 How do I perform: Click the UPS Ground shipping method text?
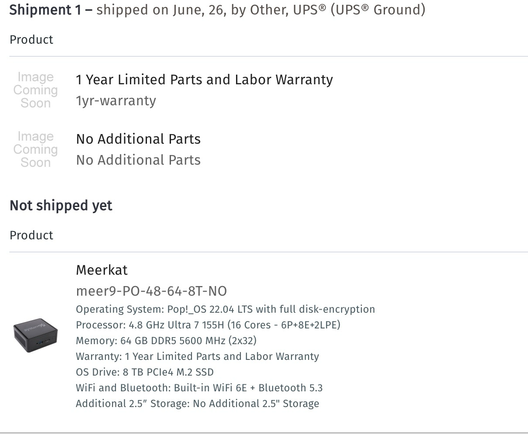378,10
